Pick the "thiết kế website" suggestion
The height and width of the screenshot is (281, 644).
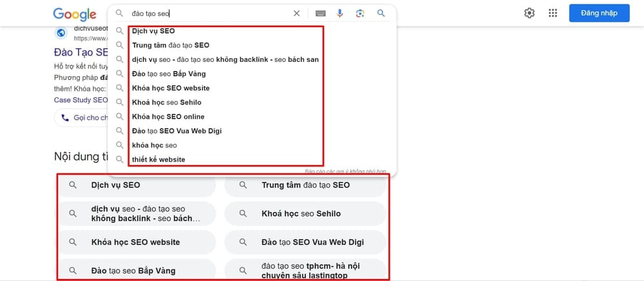(x=158, y=159)
